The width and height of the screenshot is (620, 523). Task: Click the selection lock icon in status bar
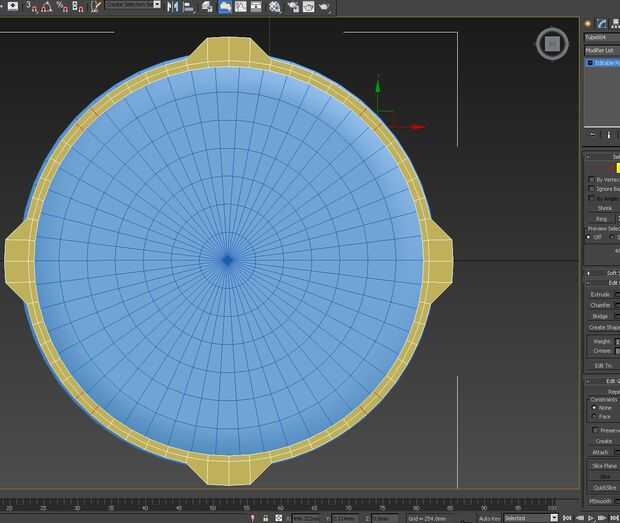pyautogui.click(x=264, y=518)
